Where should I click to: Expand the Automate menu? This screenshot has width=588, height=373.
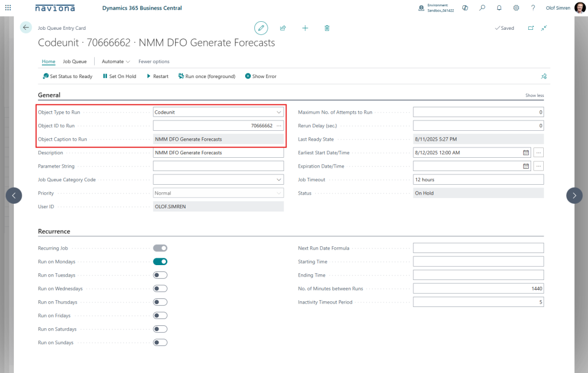[115, 61]
